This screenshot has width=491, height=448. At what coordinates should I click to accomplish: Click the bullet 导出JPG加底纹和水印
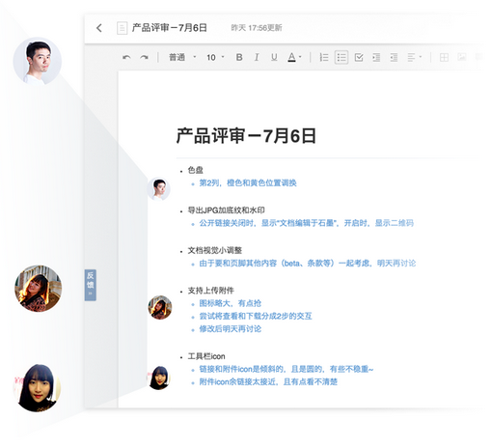tap(226, 210)
